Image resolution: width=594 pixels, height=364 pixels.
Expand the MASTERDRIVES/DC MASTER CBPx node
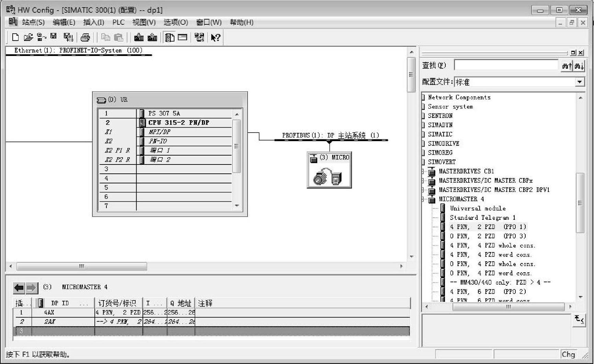coord(423,181)
